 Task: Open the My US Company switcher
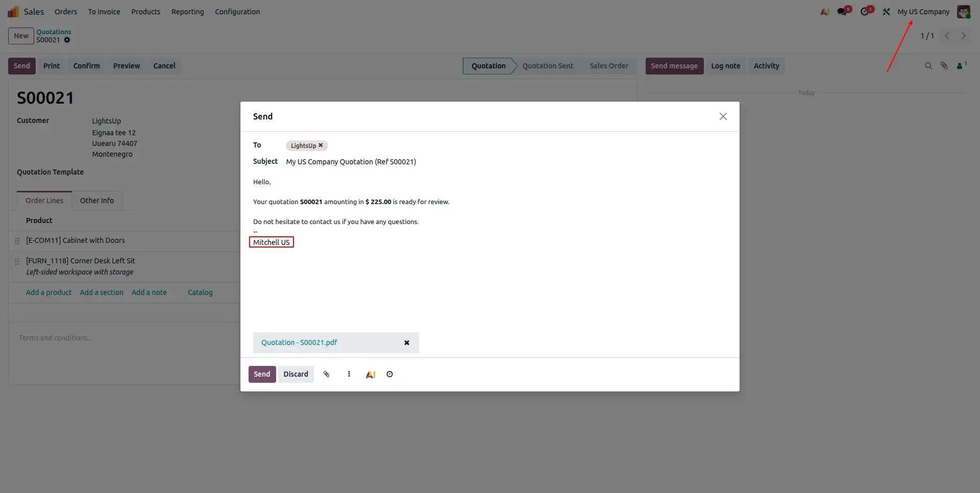point(923,12)
